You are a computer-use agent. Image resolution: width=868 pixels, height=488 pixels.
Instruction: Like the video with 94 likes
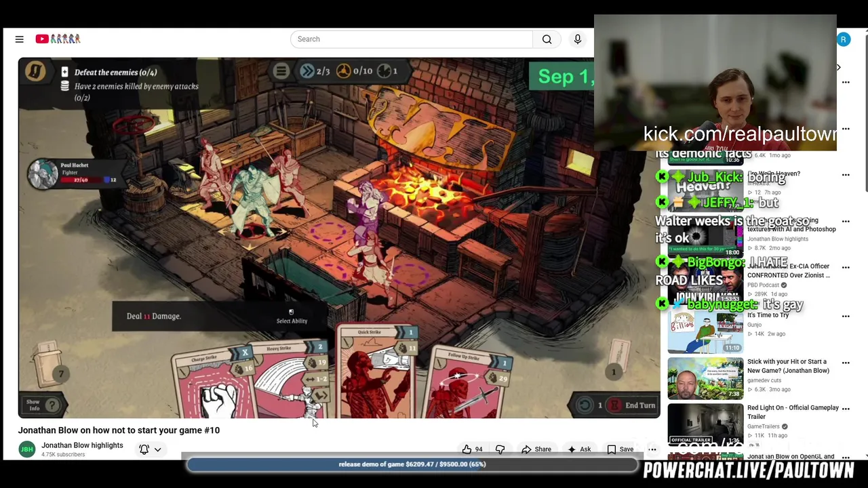(x=473, y=449)
